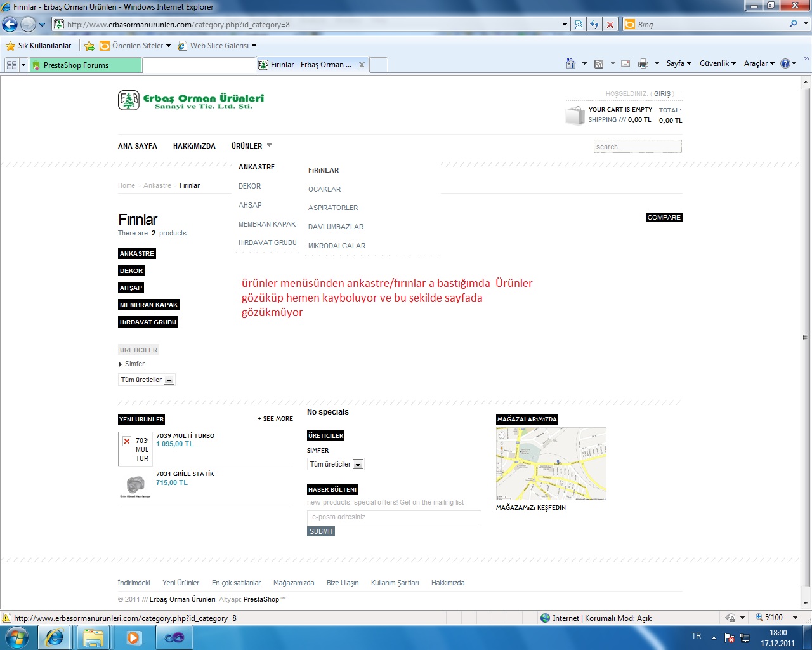Click the COMPARE button

pyautogui.click(x=664, y=217)
